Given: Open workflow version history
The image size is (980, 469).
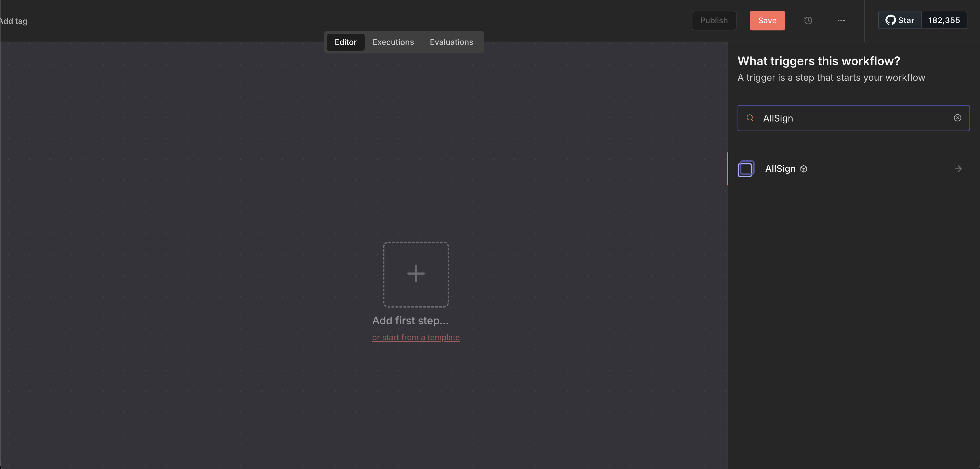Looking at the screenshot, I should 808,21.
